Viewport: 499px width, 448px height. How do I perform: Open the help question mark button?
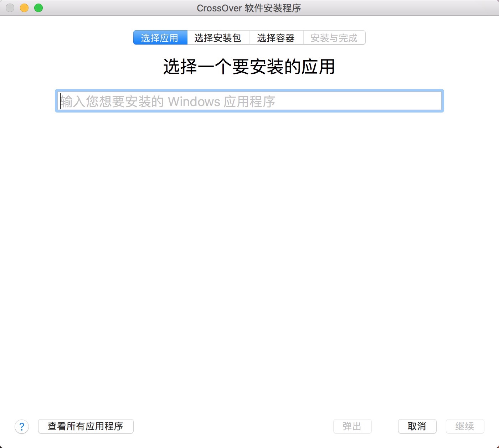(22, 426)
